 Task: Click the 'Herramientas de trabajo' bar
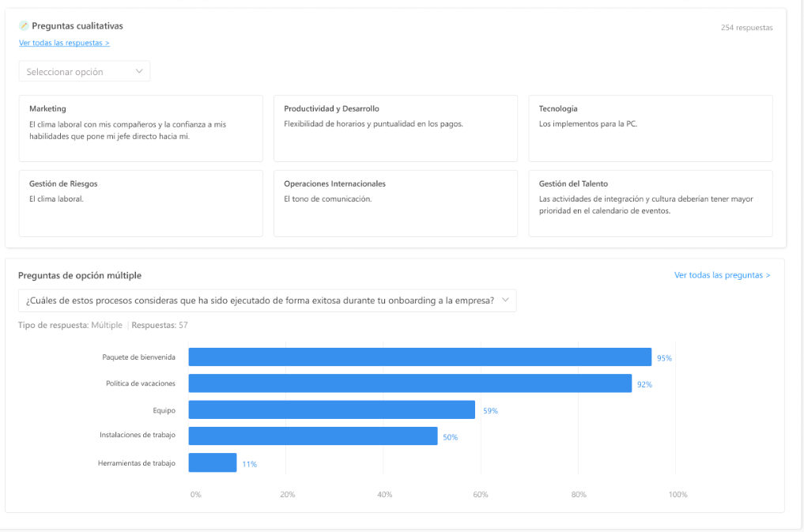click(x=213, y=462)
